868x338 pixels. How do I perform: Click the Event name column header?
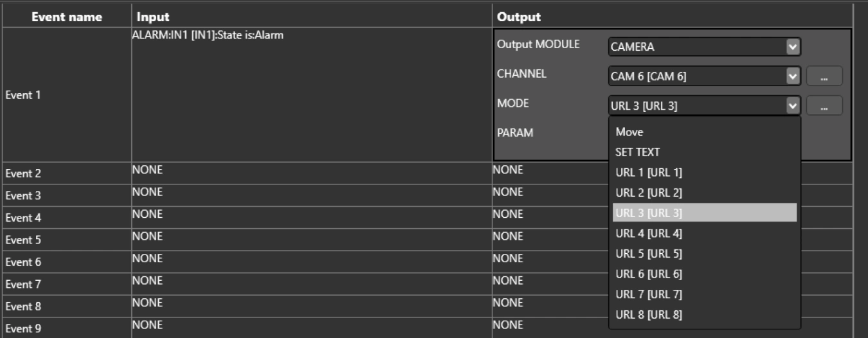coord(67,17)
